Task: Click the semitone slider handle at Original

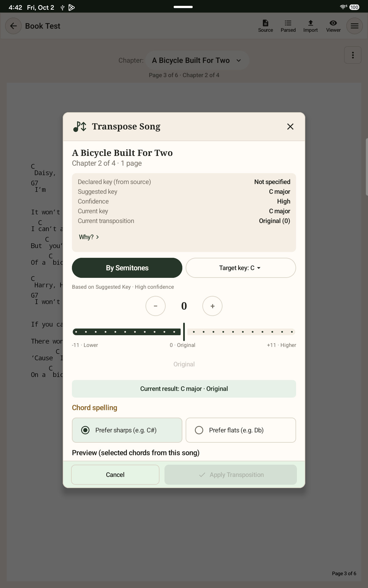Action: [184, 332]
